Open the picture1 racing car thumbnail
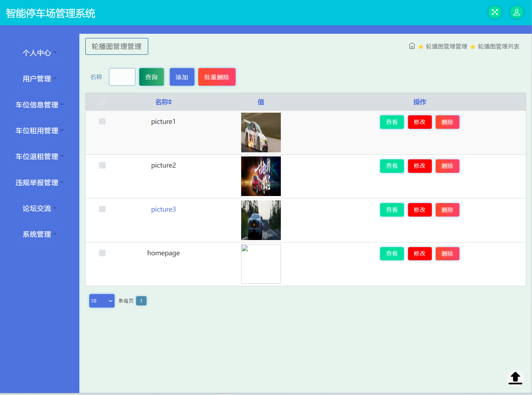 [261, 132]
